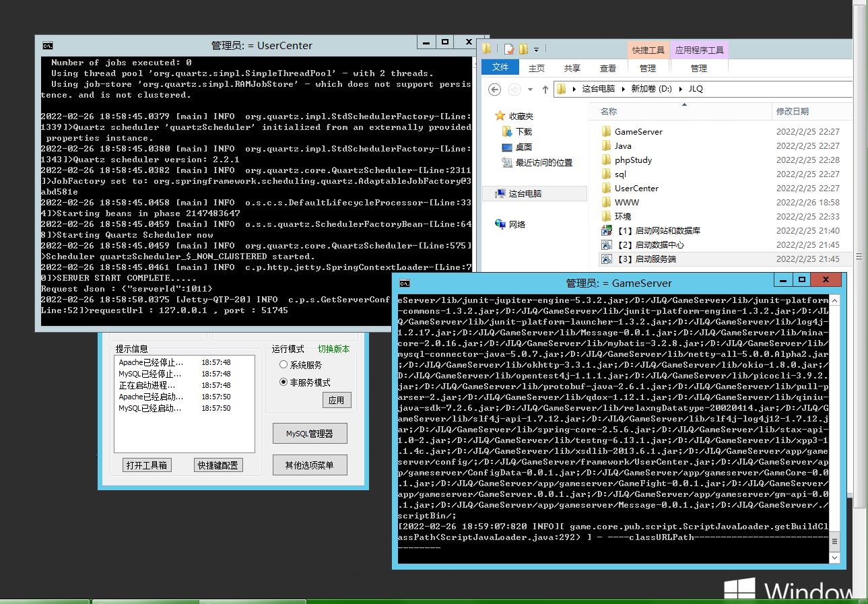This screenshot has width=868, height=604.
Task: Click the back arrow in Explorer navigation
Action: click(494, 89)
